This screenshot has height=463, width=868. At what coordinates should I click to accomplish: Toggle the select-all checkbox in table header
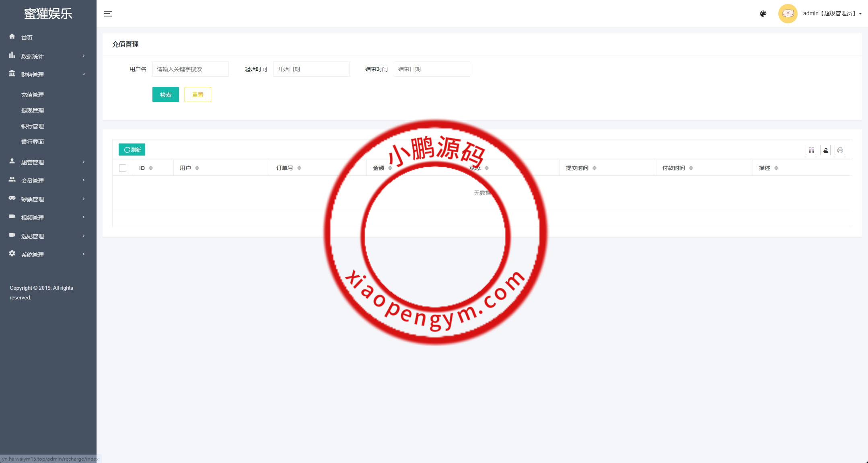123,168
